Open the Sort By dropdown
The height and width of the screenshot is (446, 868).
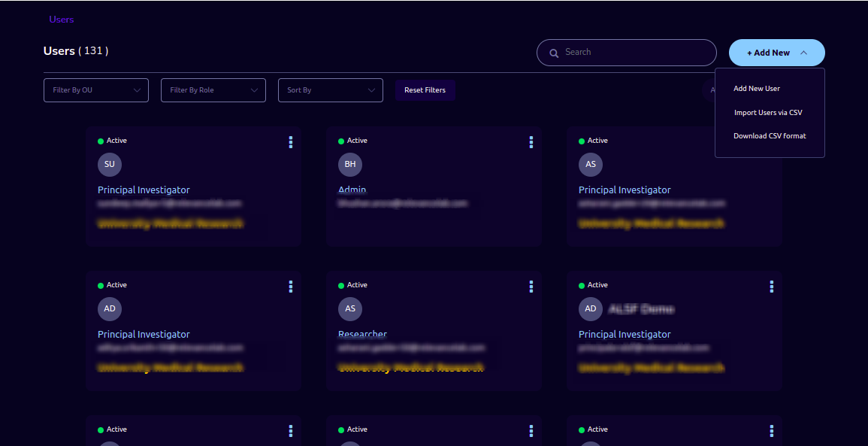331,90
